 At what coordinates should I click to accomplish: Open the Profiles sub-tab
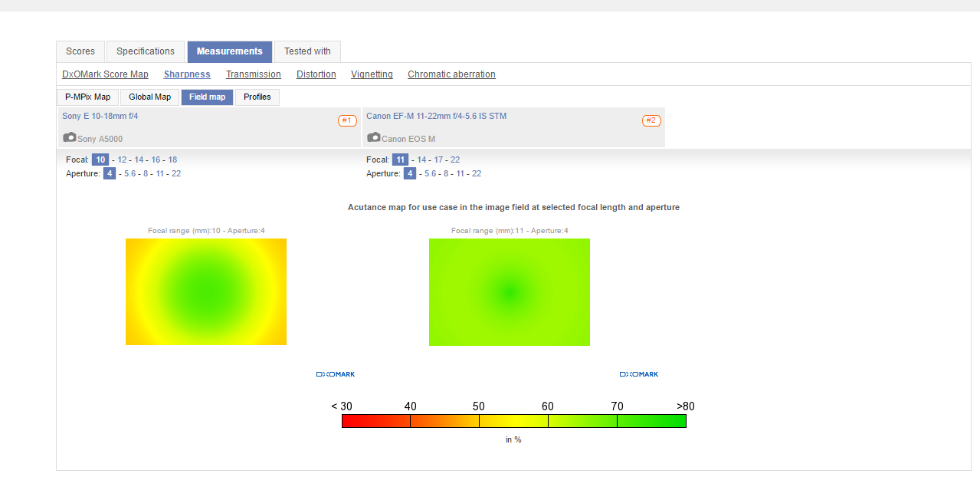257,97
